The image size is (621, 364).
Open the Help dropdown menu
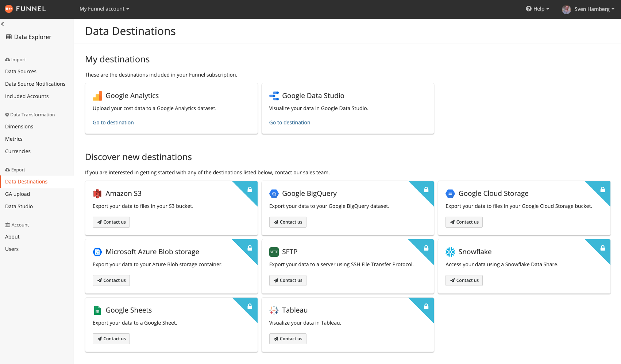[537, 9]
